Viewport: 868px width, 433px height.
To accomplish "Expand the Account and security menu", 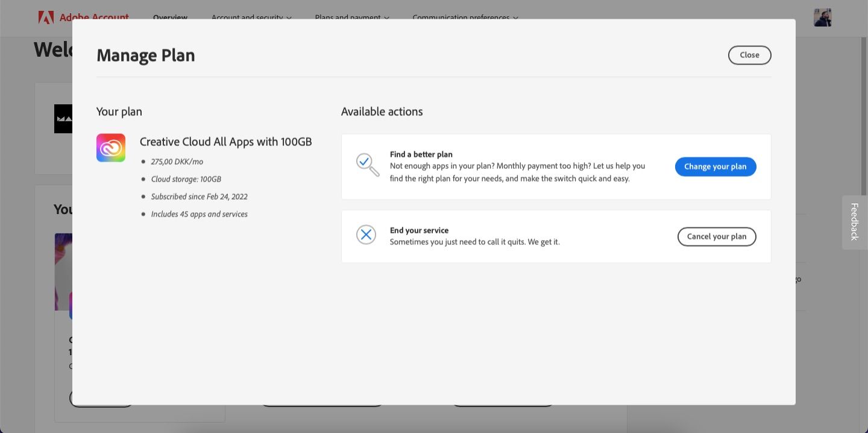I will pyautogui.click(x=251, y=17).
